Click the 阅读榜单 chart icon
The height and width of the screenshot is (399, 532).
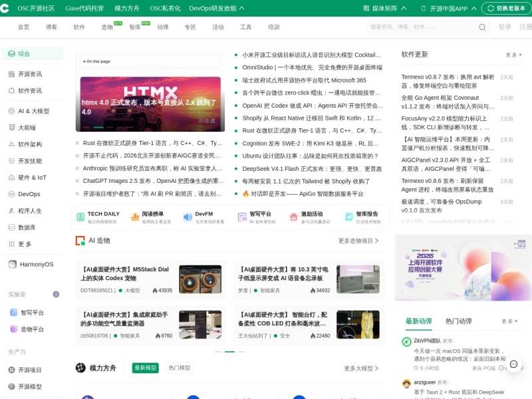point(135,217)
